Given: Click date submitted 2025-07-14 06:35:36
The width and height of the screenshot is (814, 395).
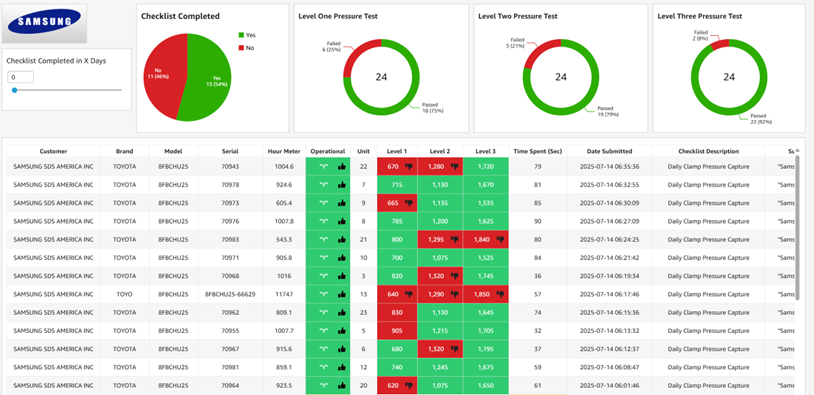Looking at the screenshot, I should coord(609,167).
